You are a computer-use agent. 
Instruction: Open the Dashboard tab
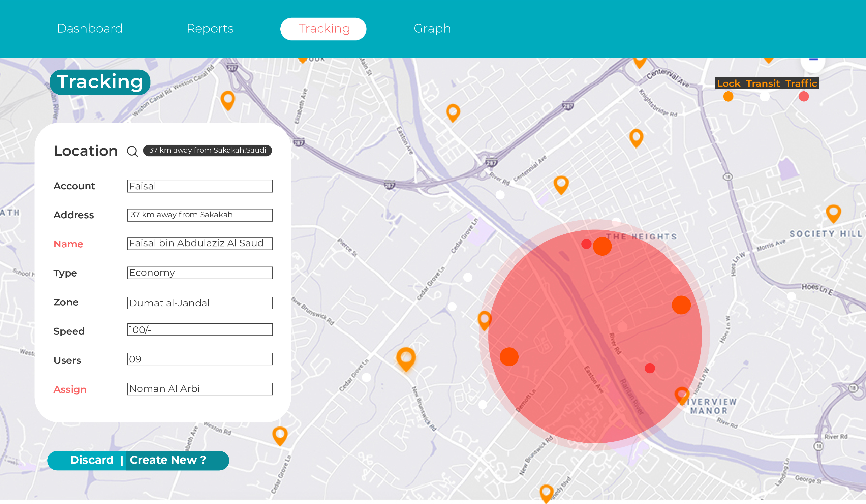[90, 29]
